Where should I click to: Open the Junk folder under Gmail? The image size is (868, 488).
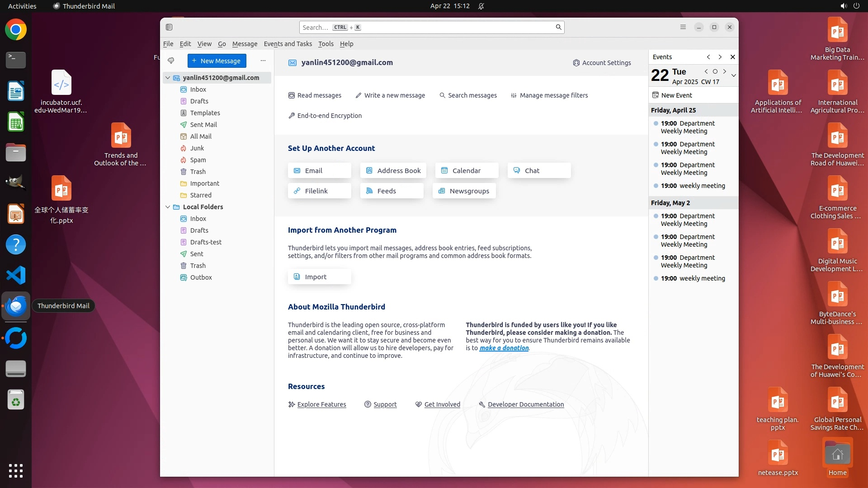pos(197,148)
